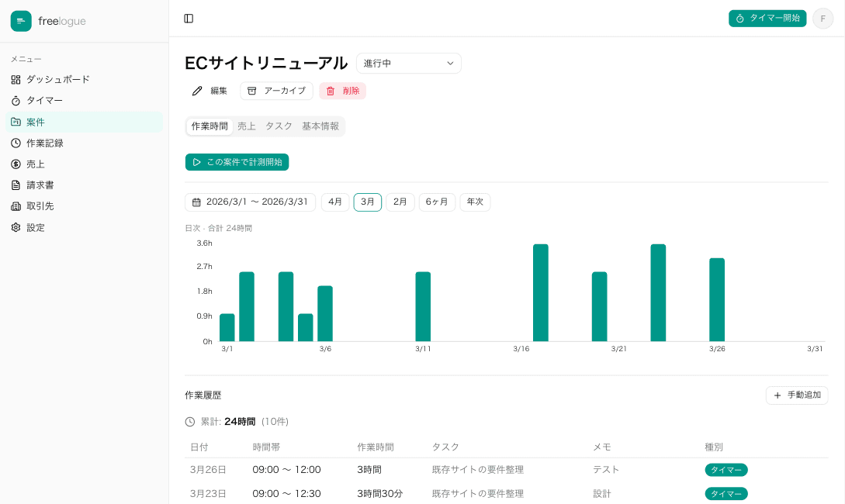Screen dimensions: 845x504
Task: Open the 進行中 status dropdown
Action: point(408,63)
